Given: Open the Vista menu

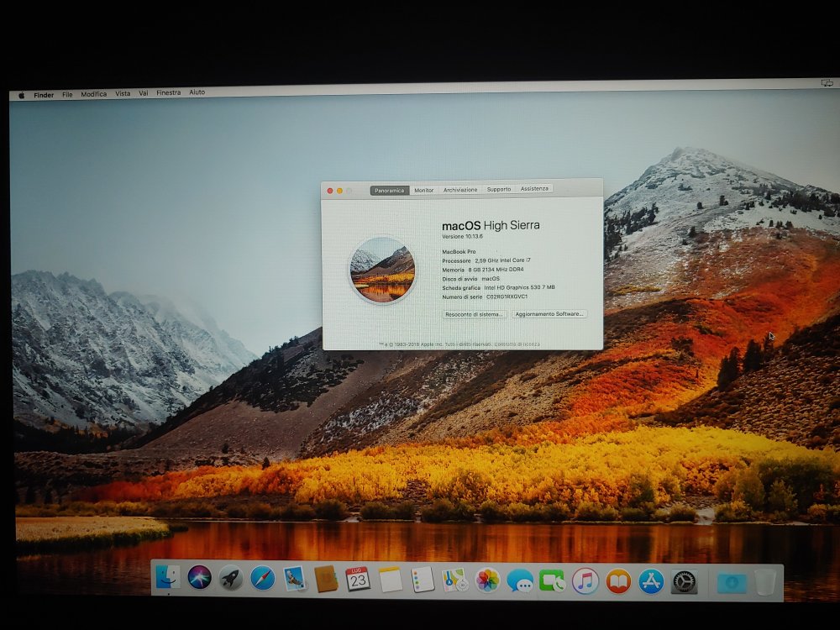Looking at the screenshot, I should coord(123,93).
